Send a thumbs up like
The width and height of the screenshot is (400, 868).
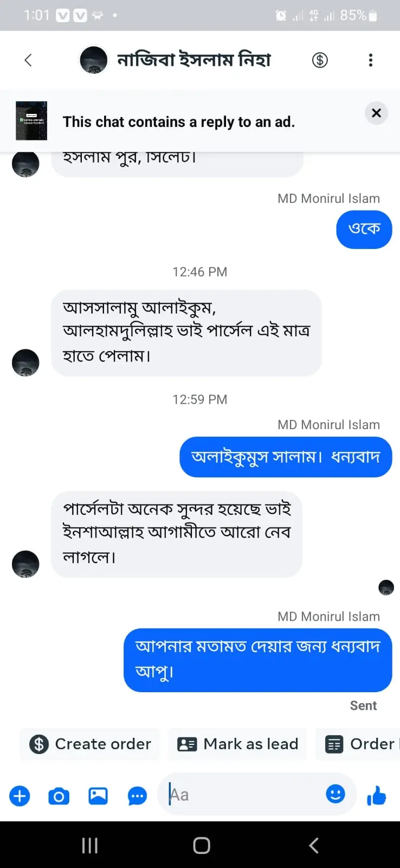[376, 796]
